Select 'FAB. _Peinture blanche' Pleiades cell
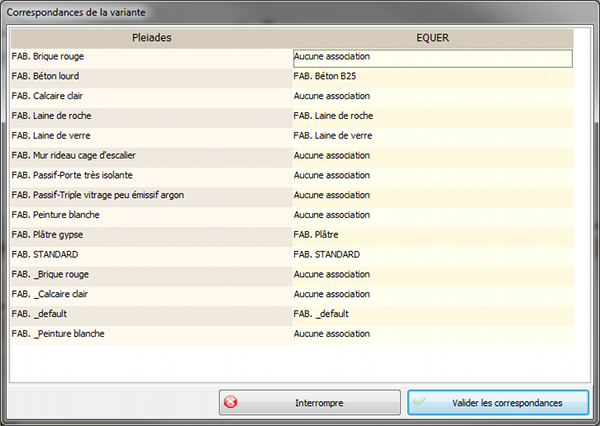 tap(152, 336)
